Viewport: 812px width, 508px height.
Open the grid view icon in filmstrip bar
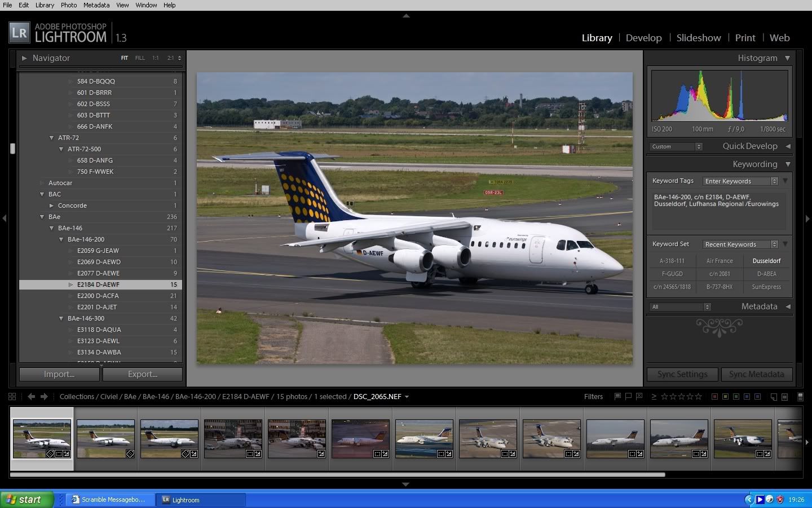coord(12,397)
